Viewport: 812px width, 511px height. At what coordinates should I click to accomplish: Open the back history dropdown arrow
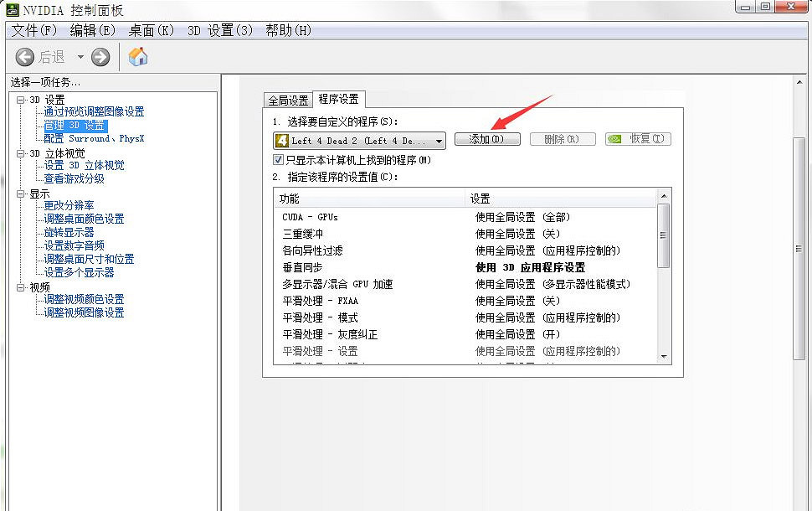coord(80,57)
